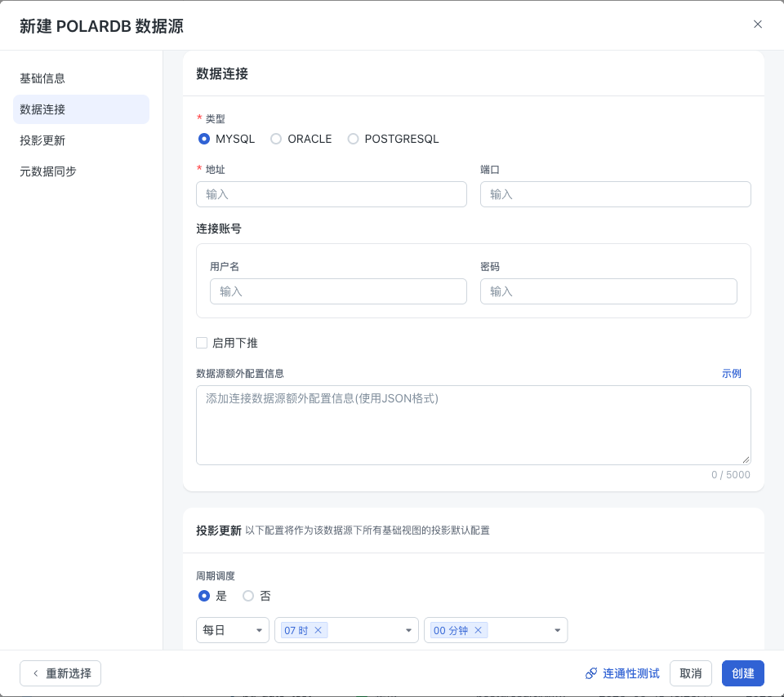The width and height of the screenshot is (784, 697).
Task: Focus the 用户名 input field
Action: click(x=338, y=291)
